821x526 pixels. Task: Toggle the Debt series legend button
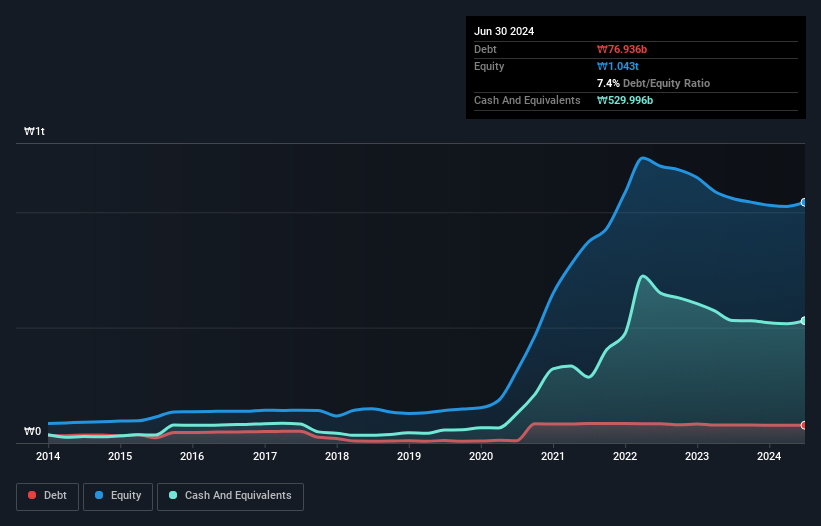click(48, 496)
